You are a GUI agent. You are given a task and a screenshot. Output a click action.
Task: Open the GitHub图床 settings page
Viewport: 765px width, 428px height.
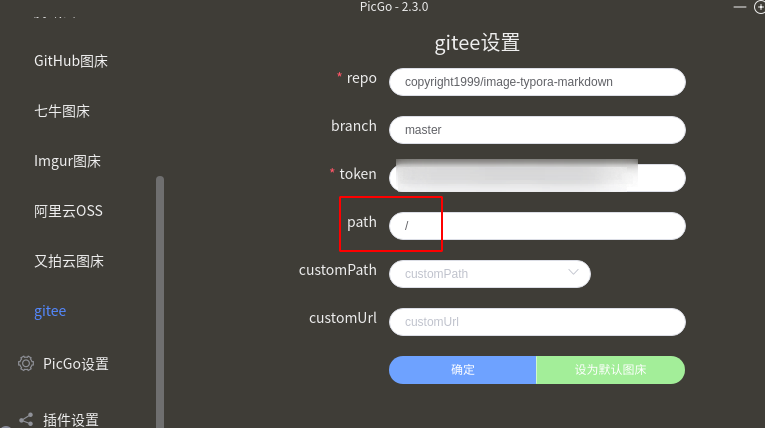tap(71, 61)
